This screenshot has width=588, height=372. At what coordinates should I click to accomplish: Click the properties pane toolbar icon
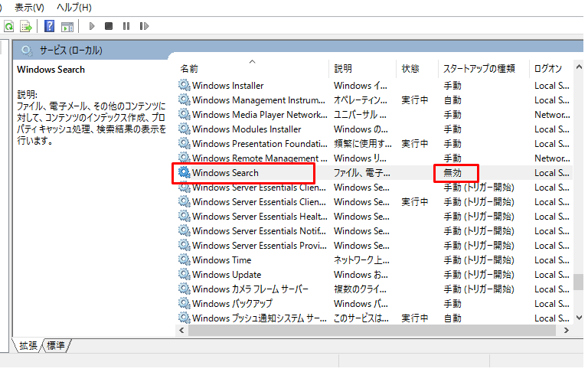click(x=67, y=27)
